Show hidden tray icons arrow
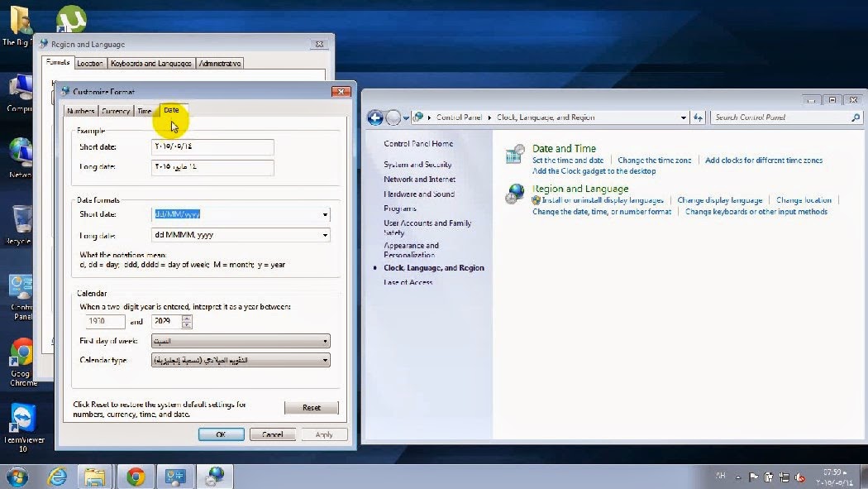The image size is (868, 489). 738,477
